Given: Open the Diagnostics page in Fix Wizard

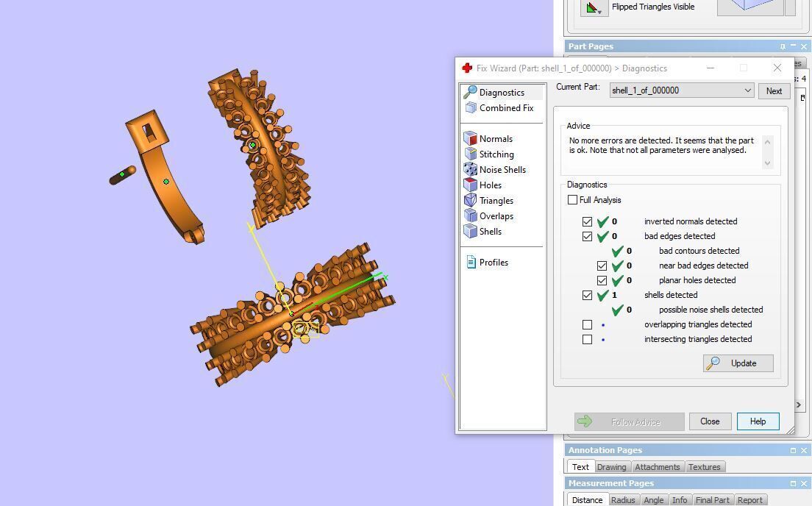Looking at the screenshot, I should [502, 92].
